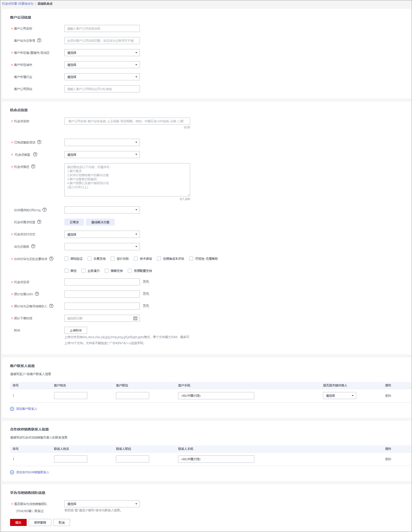Viewport: 412px width, 532px height.
Task: Expand the 机会点类型 dropdown
Action: (x=102, y=155)
